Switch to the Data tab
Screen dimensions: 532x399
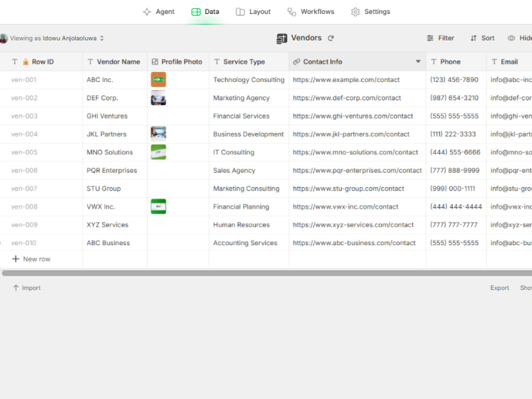[x=205, y=12]
